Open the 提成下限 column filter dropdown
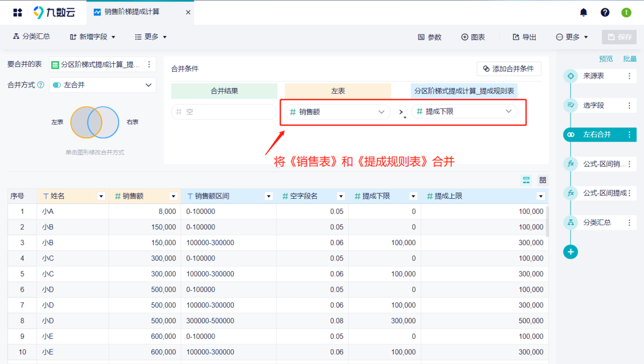Image resolution: width=644 pixels, height=364 pixels. point(413,197)
